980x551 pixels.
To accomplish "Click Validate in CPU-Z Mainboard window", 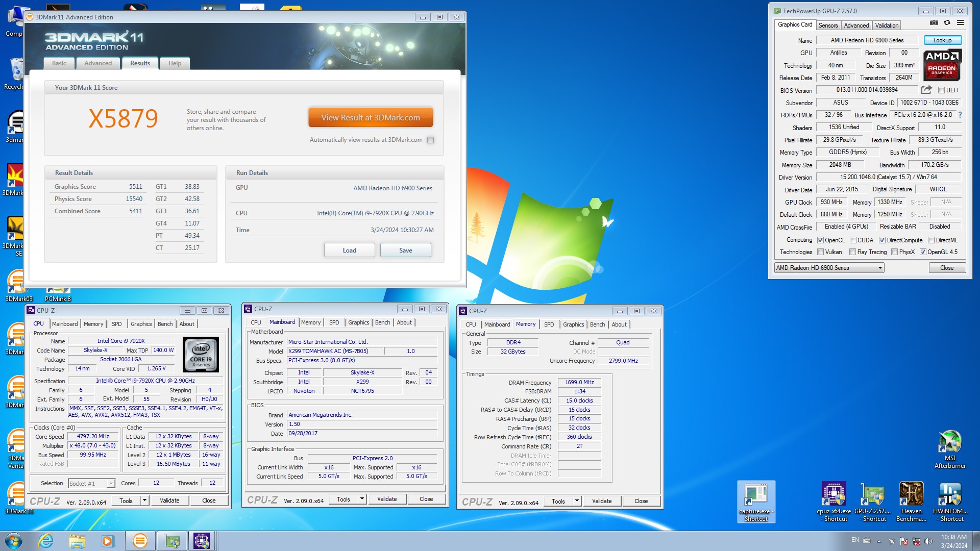I will coord(387,499).
